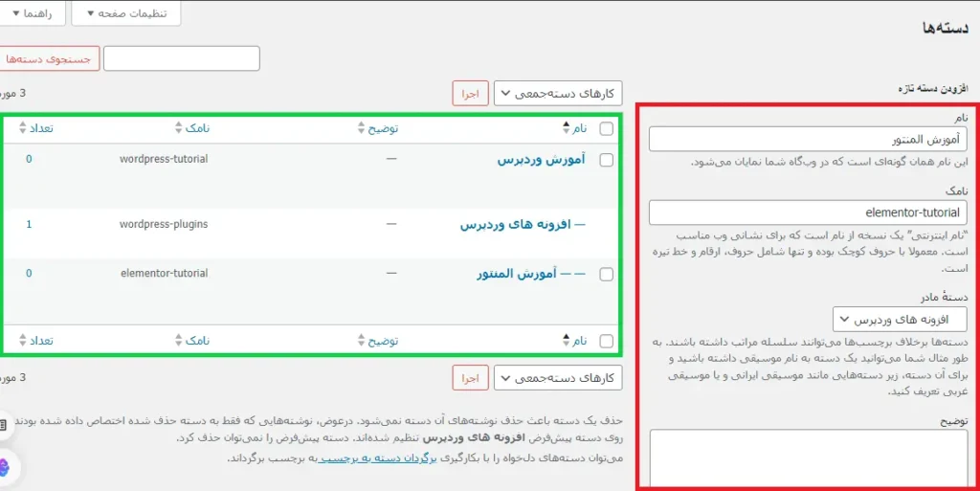Open the راهنما help dropdown tab
980x491 pixels.
click(33, 13)
